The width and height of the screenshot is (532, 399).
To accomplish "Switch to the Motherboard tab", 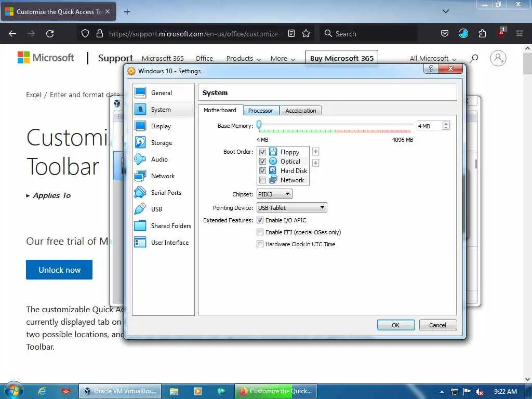I will [220, 110].
